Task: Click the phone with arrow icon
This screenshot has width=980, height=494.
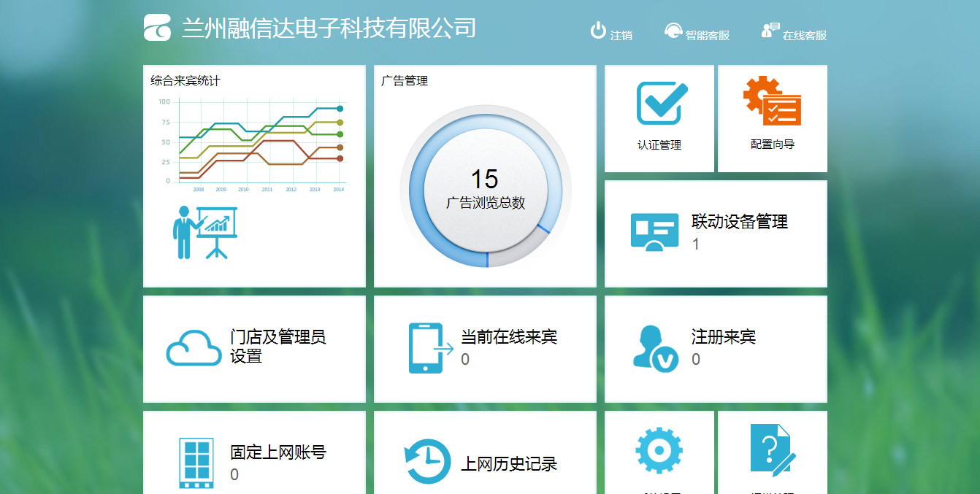Action: click(x=431, y=348)
